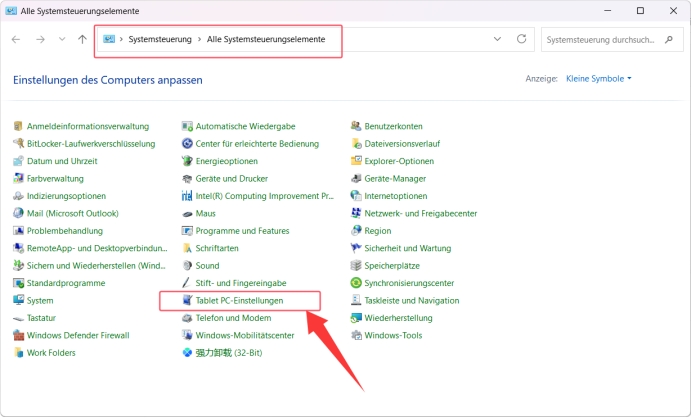Open recent locations chevron next to forward arrow
Screen dimensions: 691x418
62,39
